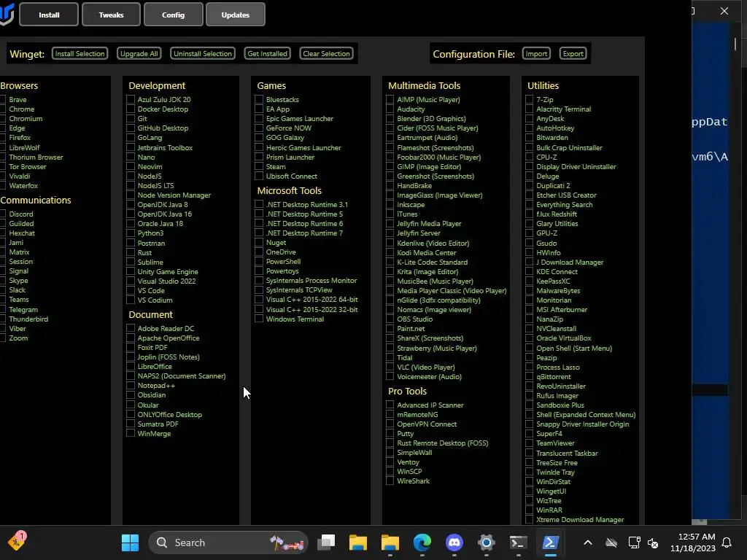
Task: Click the OneDrive cloud tray icon
Action: point(611,542)
